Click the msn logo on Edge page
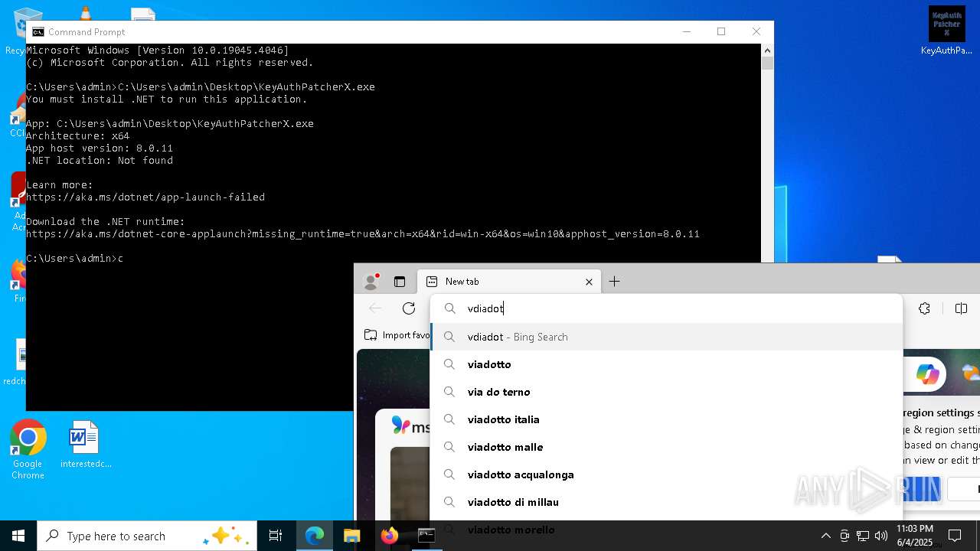This screenshot has height=551, width=980. [x=410, y=425]
